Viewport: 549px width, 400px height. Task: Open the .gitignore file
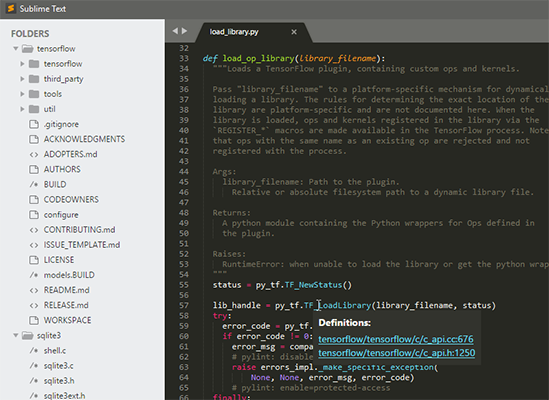[x=61, y=124]
